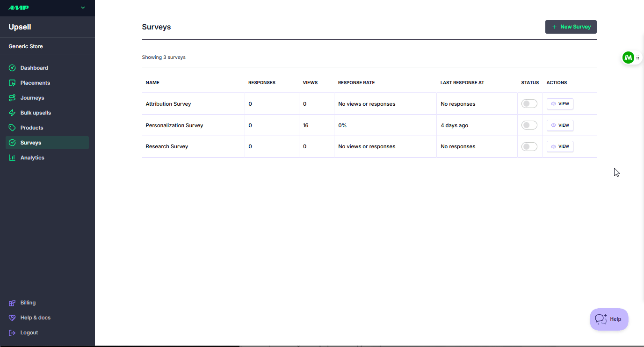Click the Bulk upsells lightning icon
This screenshot has width=644, height=347.
(x=12, y=113)
